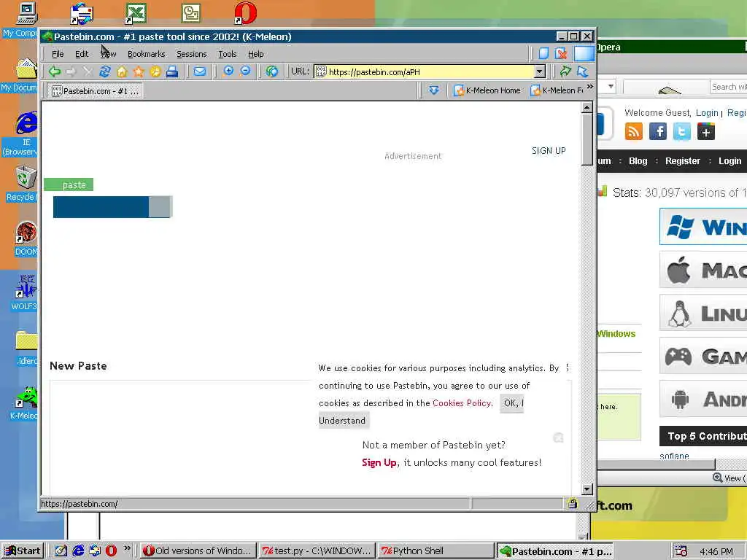Open the Edit menu

[82, 54]
